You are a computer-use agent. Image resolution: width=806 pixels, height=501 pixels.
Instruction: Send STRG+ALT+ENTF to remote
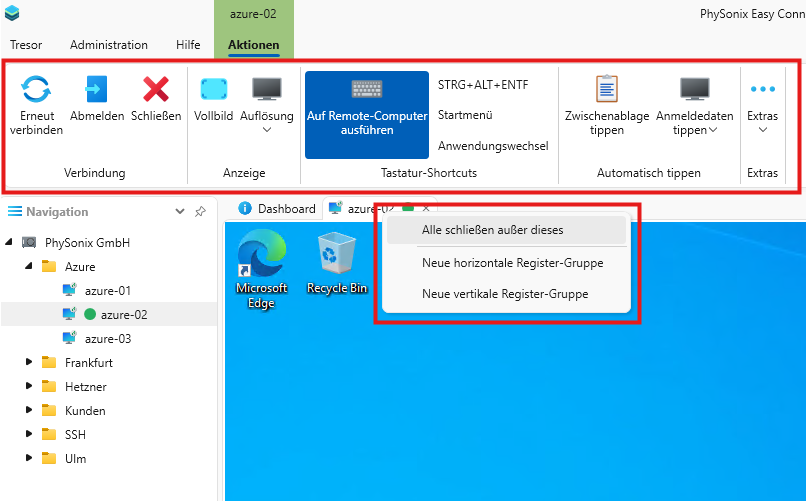click(x=482, y=85)
